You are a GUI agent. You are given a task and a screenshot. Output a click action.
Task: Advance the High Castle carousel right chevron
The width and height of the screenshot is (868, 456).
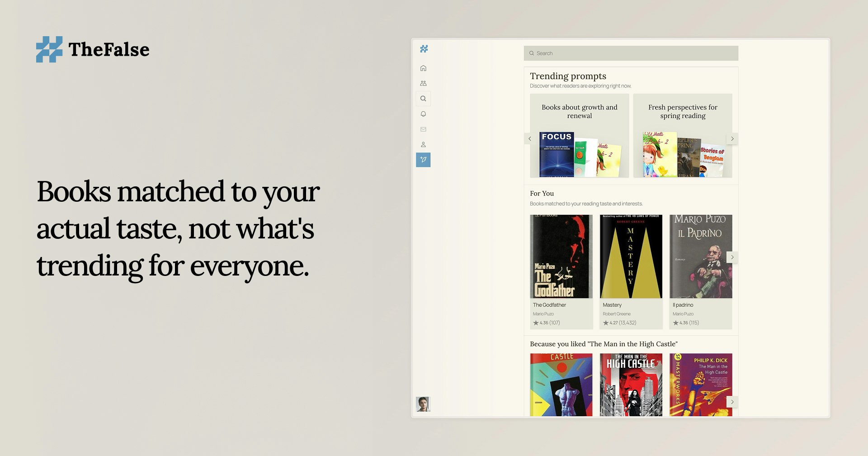[732, 402]
